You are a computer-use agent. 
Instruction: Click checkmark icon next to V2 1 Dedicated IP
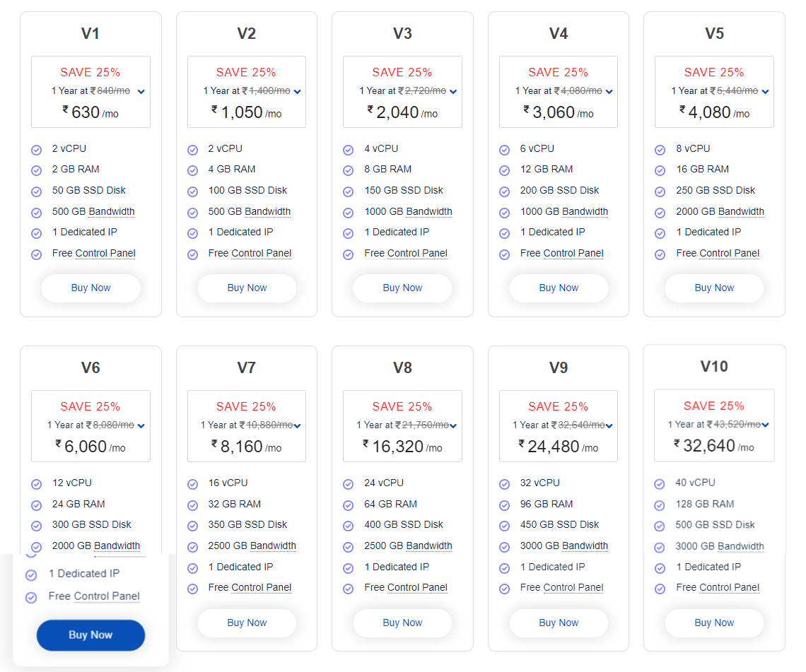coord(192,233)
